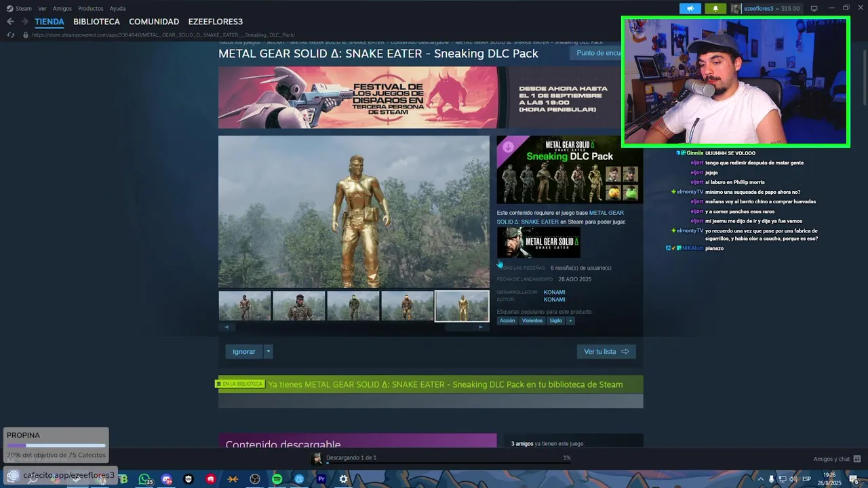Viewport: 868px width, 488px height.
Task: Open the settings gear in the taskbar
Action: tap(343, 479)
